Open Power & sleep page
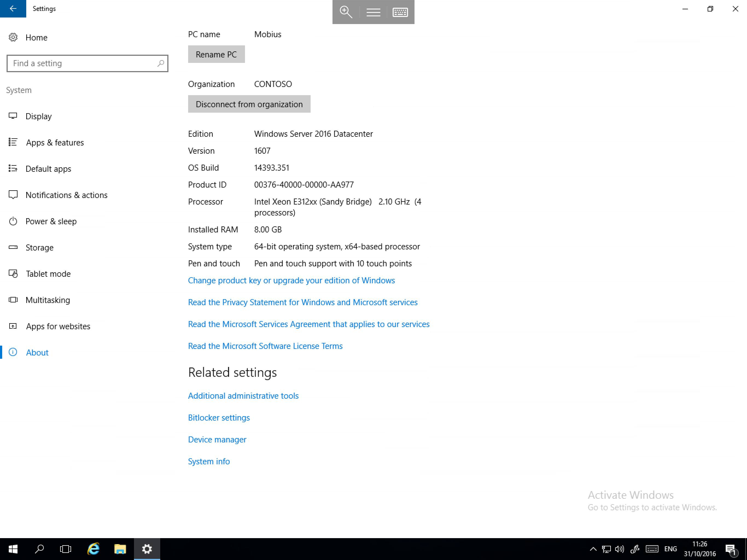747x560 pixels. tap(51, 221)
